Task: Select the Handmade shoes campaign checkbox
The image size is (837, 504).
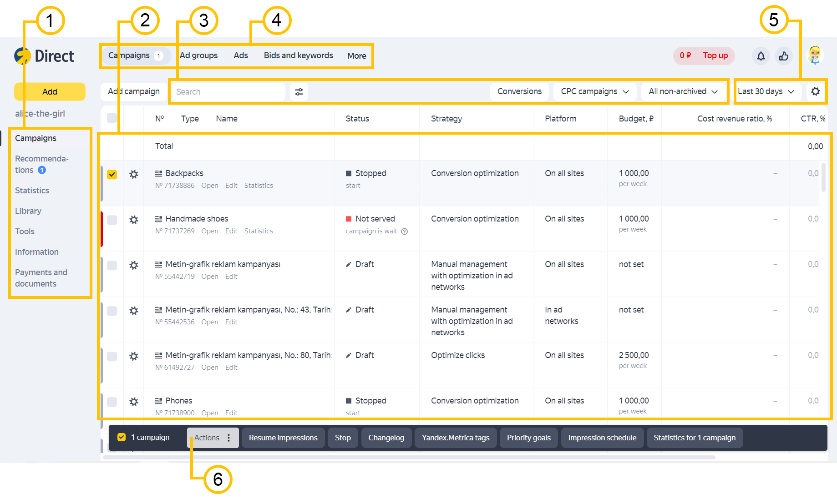Action: [x=112, y=220]
